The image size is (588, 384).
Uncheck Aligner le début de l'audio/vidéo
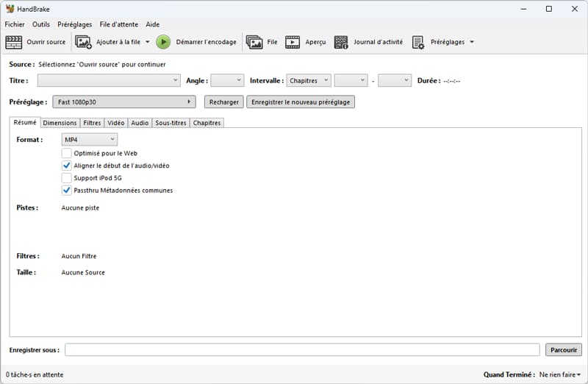point(67,166)
